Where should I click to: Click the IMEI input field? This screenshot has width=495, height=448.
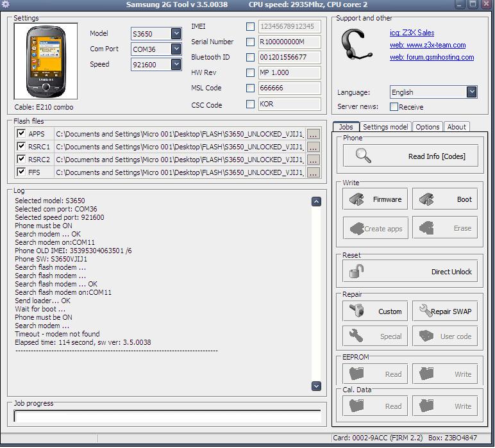289,26
